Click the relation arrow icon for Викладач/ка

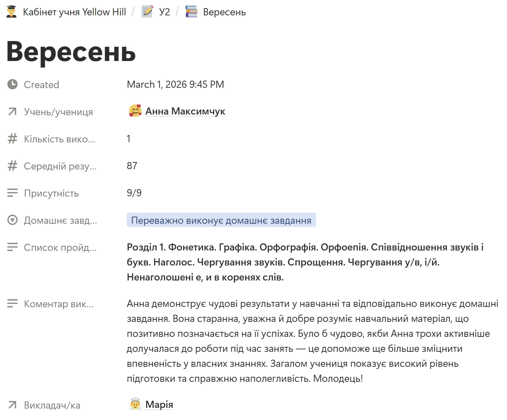tap(12, 405)
